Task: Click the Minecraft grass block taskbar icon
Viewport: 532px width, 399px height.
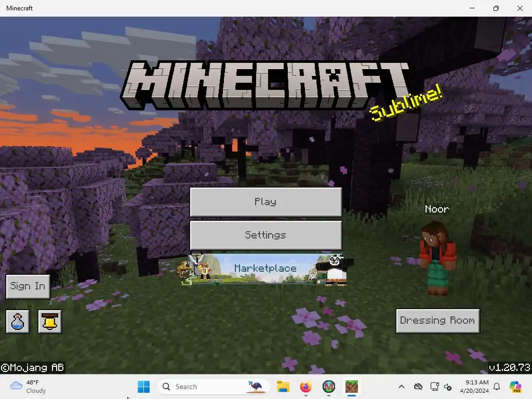Action: [x=352, y=387]
